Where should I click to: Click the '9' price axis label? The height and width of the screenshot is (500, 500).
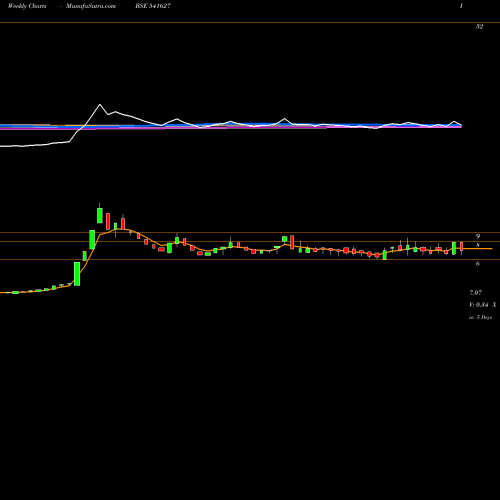[x=478, y=236]
